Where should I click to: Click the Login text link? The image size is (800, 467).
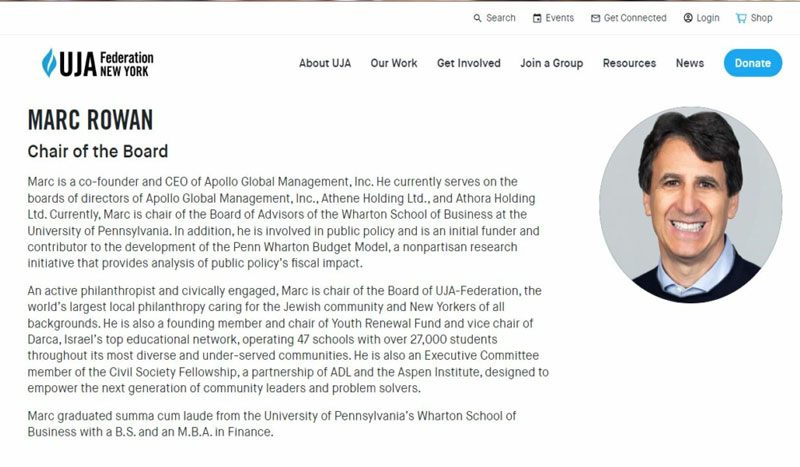pyautogui.click(x=708, y=18)
